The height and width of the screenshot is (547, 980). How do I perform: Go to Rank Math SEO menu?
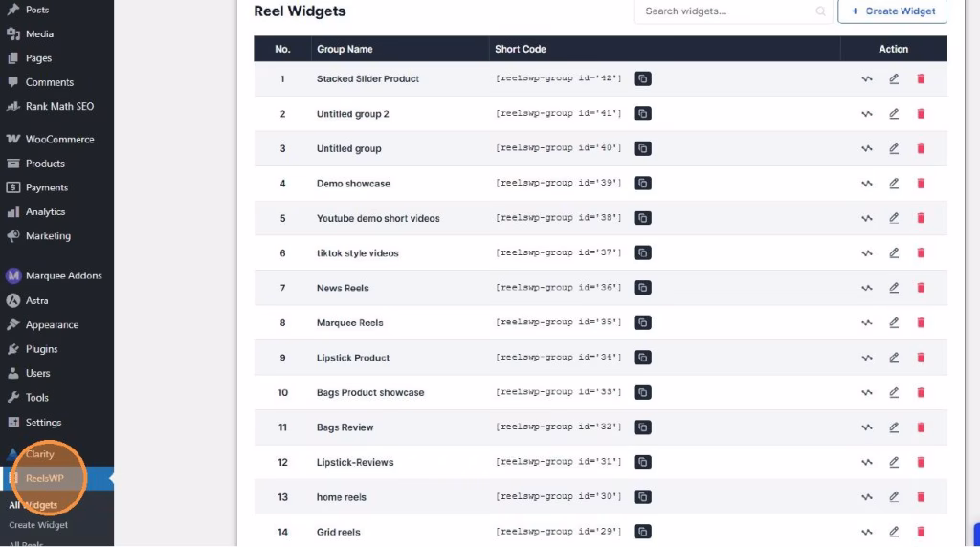pos(59,106)
